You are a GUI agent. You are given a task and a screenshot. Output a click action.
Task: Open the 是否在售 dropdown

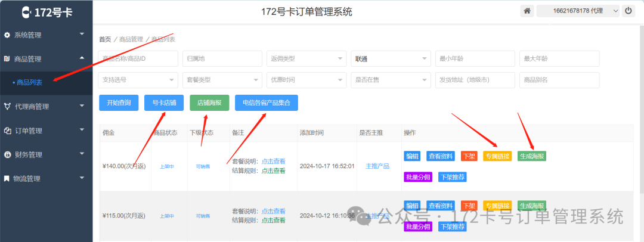pyautogui.click(x=391, y=80)
